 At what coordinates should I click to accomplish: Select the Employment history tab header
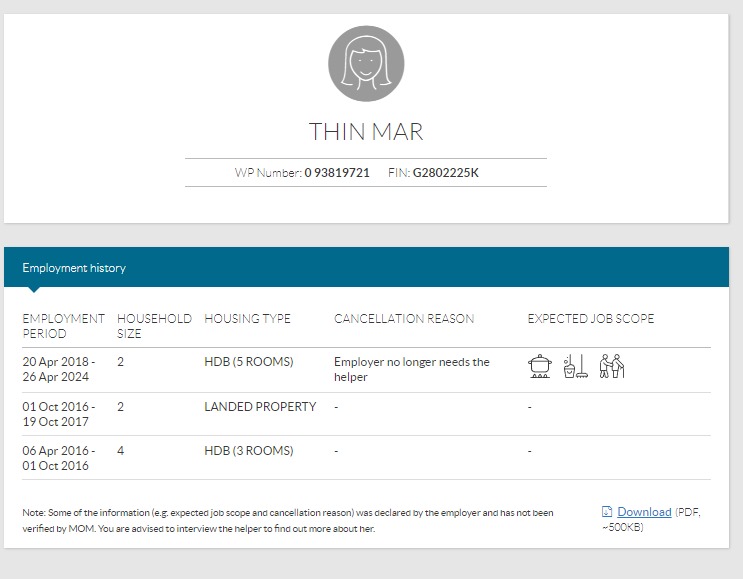[x=74, y=268]
